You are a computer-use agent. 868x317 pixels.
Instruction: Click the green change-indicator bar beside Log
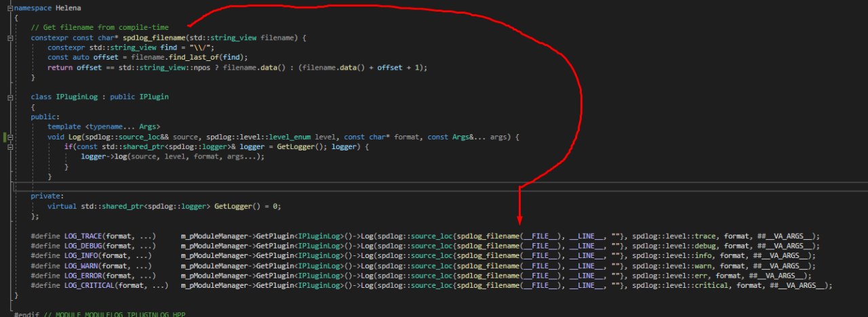click(5, 137)
